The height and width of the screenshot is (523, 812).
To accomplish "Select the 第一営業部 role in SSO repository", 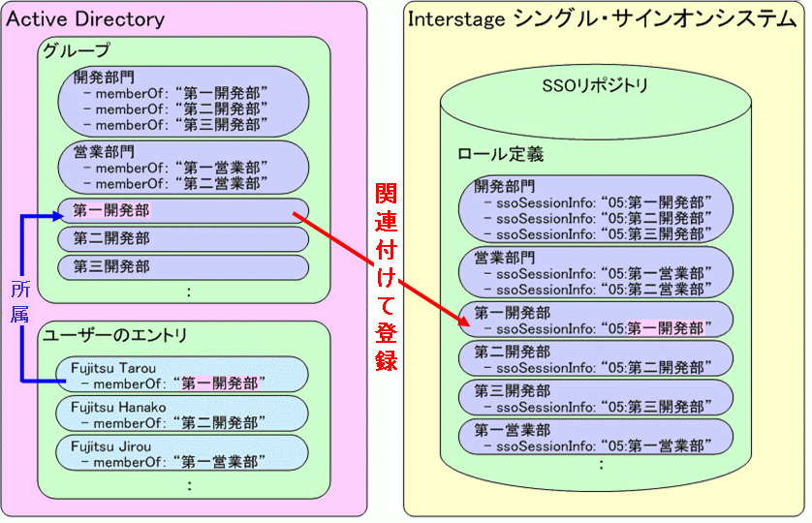I will tap(595, 438).
